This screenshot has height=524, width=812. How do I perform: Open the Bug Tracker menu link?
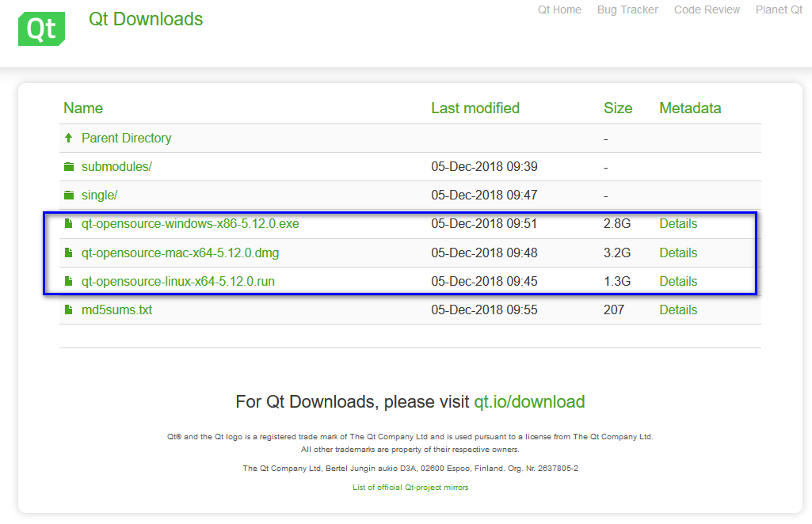coord(627,9)
